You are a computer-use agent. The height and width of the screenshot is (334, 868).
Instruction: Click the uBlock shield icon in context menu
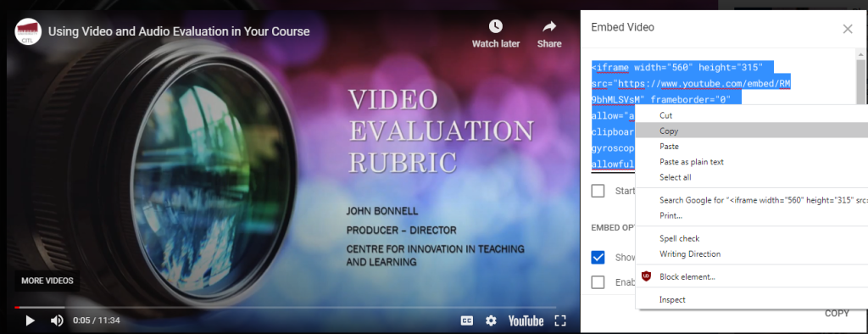click(646, 276)
